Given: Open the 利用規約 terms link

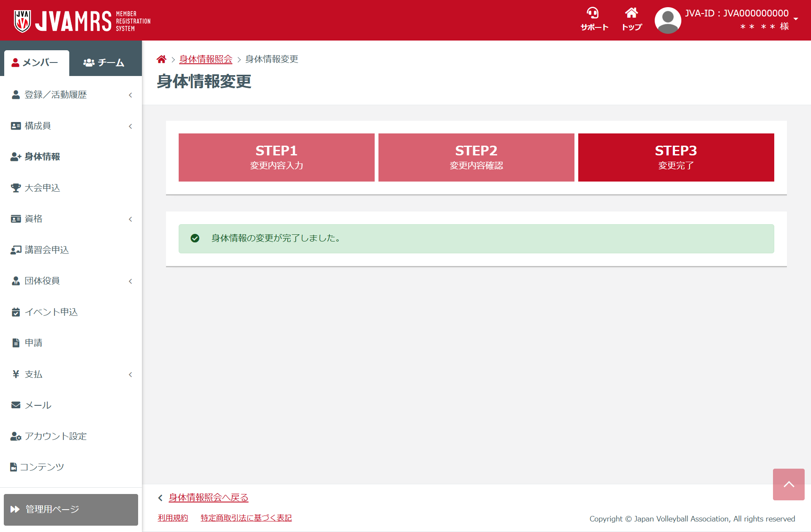Looking at the screenshot, I should click(173, 518).
